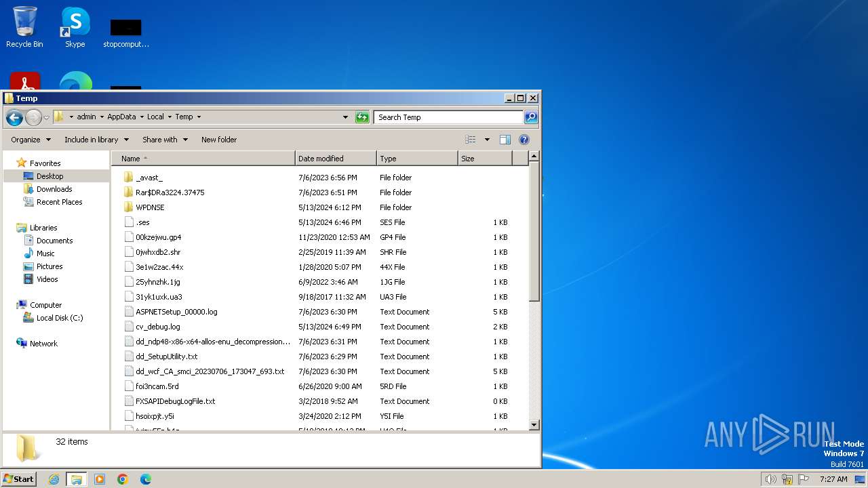Click the Back navigation arrow
The width and height of the screenshot is (868, 488).
coord(14,117)
